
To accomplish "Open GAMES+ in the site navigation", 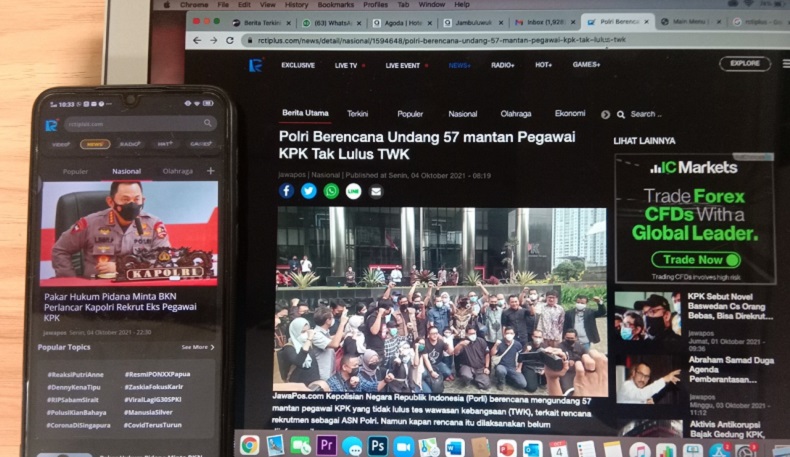I will click(586, 64).
